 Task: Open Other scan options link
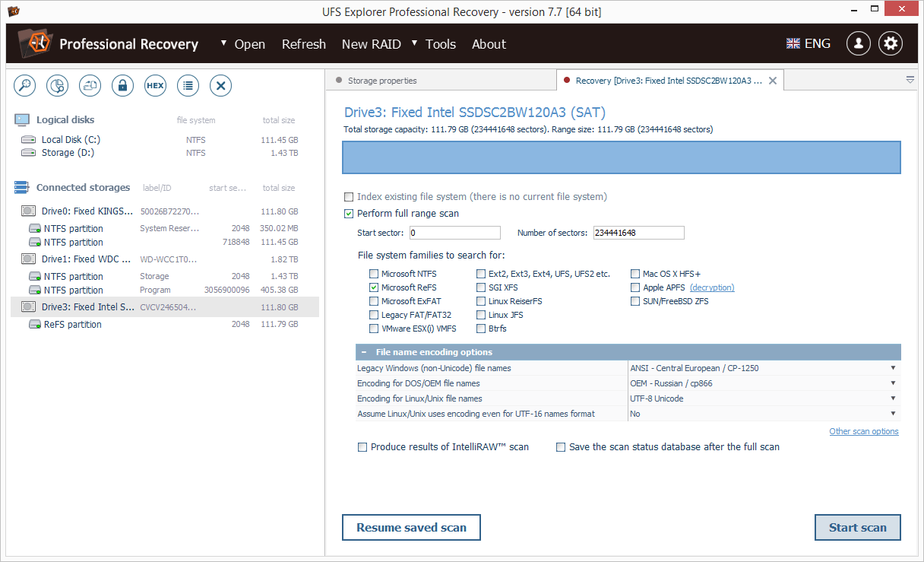[x=864, y=431]
